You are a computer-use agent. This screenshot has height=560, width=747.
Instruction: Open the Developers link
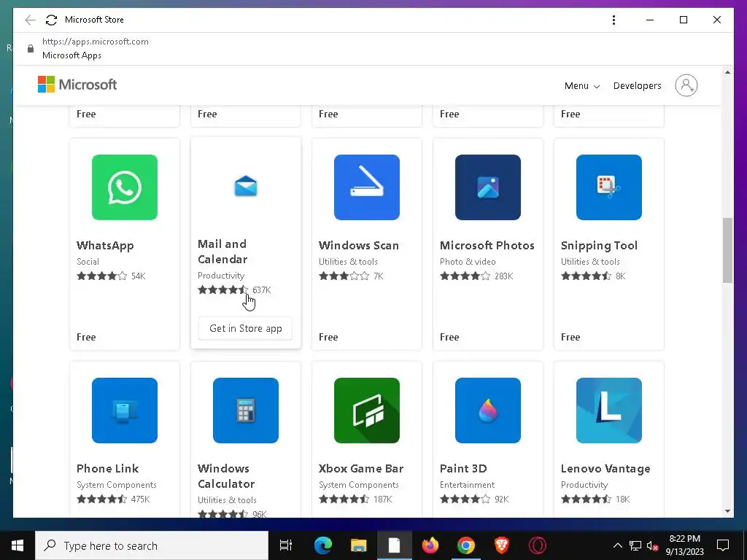coord(637,86)
